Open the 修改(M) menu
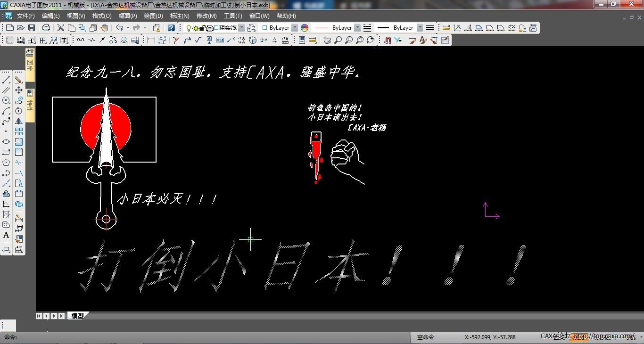The height and width of the screenshot is (344, 644). 206,16
